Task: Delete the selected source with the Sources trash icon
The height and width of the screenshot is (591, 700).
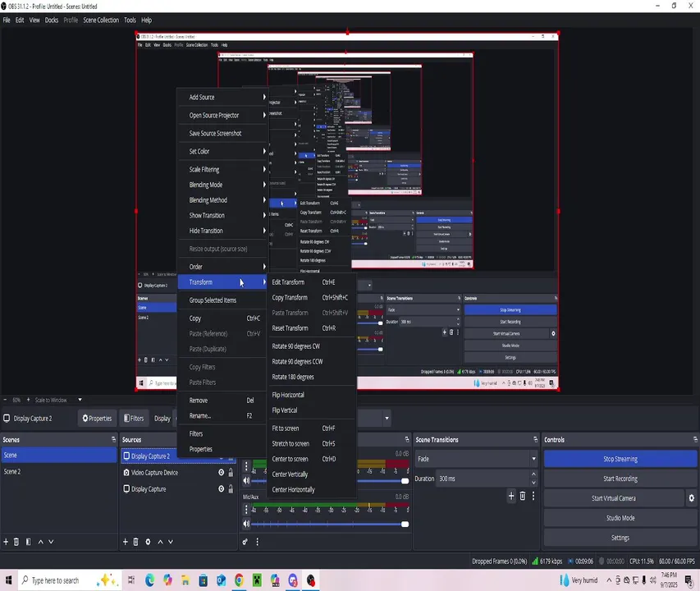Action: click(x=136, y=542)
